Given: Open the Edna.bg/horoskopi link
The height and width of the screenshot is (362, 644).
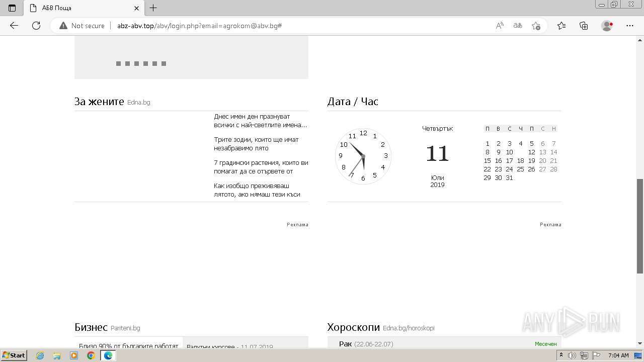Looking at the screenshot, I should click(x=409, y=328).
